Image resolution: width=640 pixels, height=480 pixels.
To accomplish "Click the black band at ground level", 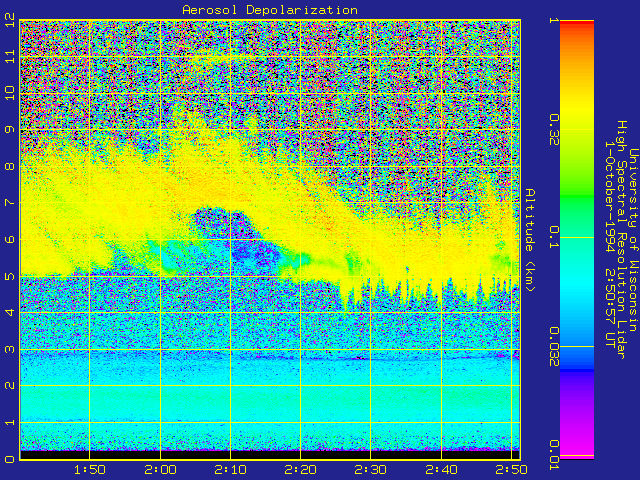I will point(270,454).
